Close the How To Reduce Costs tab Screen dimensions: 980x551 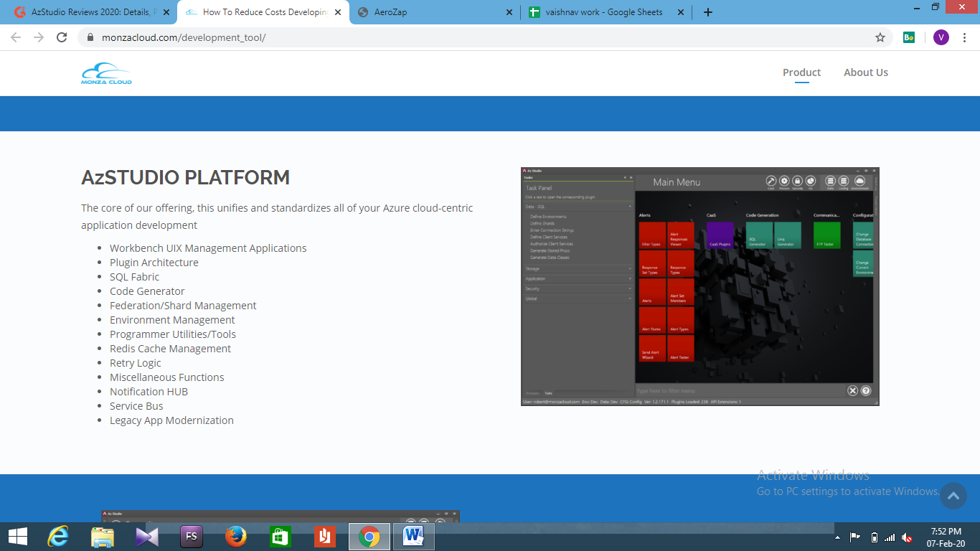point(338,12)
